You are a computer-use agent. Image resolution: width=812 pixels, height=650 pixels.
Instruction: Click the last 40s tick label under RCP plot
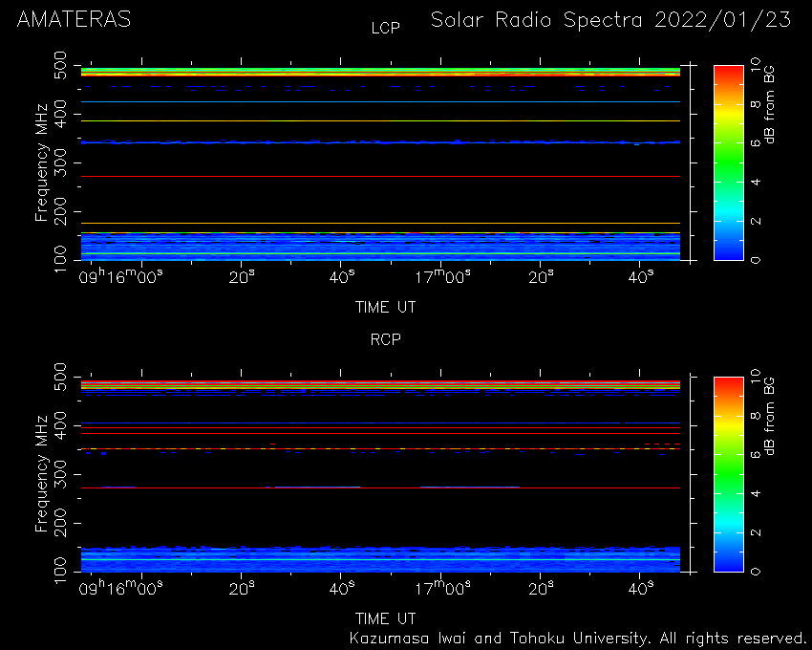[x=641, y=588]
